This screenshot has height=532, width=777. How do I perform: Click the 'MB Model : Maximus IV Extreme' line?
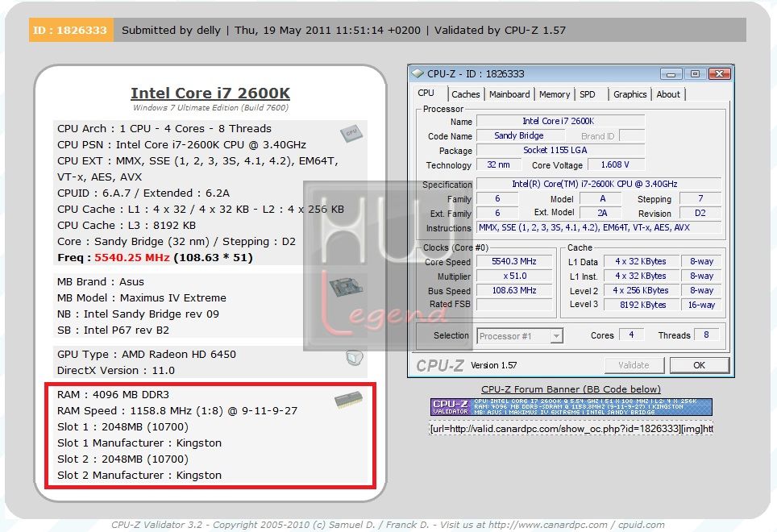142,297
